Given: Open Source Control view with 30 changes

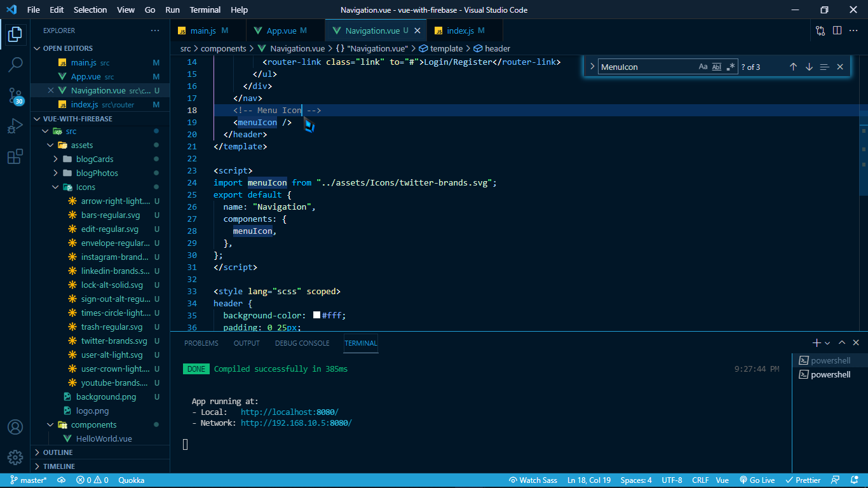Looking at the screenshot, I should (15, 96).
